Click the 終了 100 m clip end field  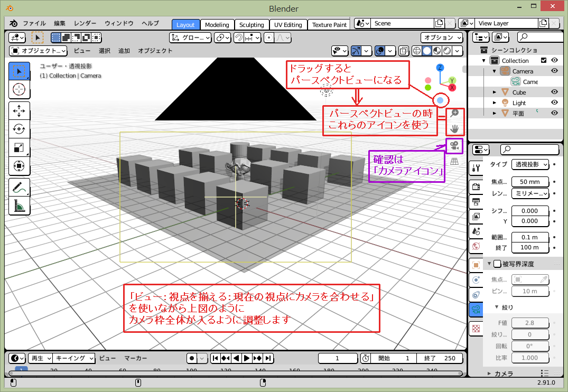(x=530, y=247)
